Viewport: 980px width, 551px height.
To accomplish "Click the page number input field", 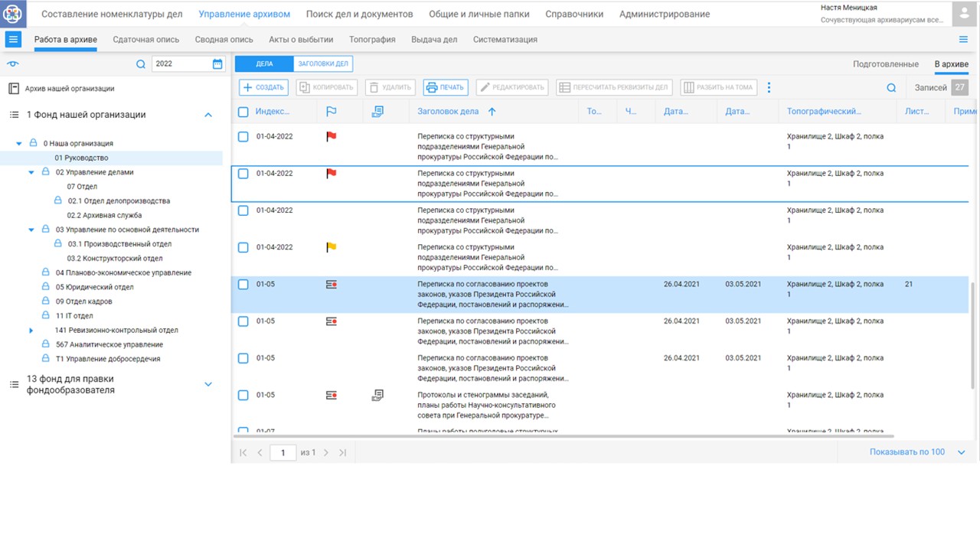I will click(283, 453).
